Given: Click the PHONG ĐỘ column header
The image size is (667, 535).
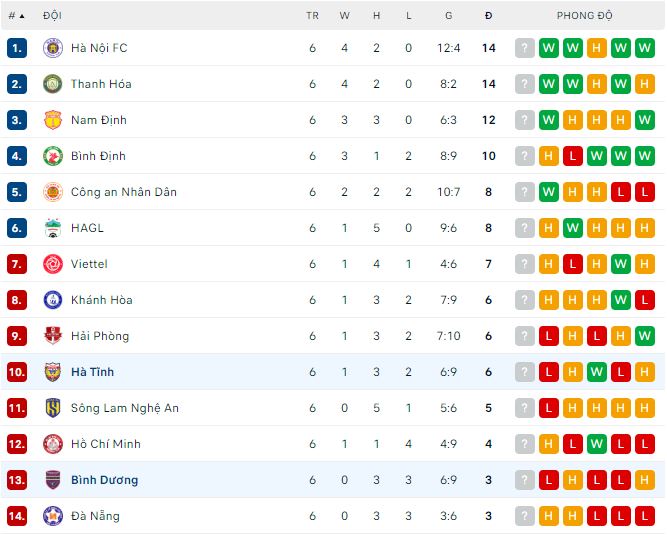Looking at the screenshot, I should tap(584, 16).
